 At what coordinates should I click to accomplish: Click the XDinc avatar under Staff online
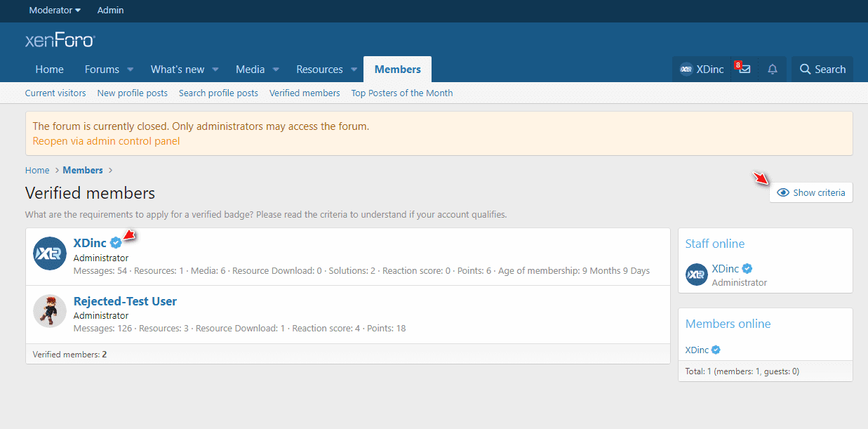[696, 275]
